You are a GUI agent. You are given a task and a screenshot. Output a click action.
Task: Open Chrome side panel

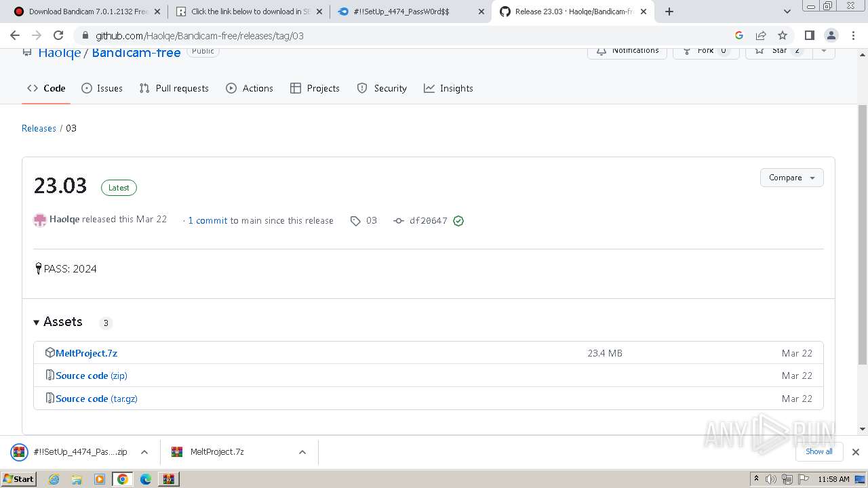[x=810, y=35]
